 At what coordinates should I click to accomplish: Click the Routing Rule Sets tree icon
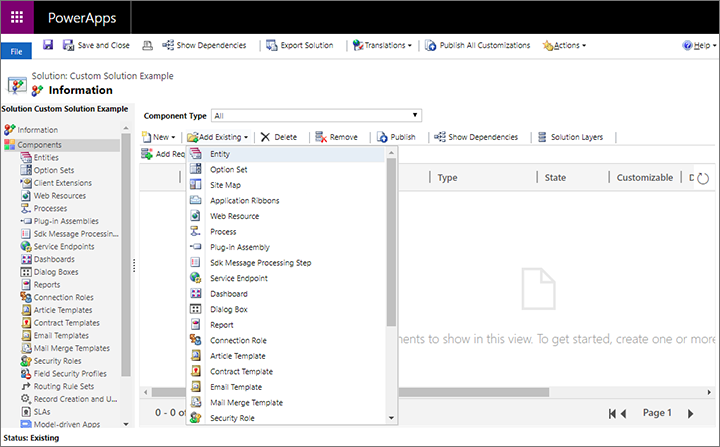click(x=26, y=386)
